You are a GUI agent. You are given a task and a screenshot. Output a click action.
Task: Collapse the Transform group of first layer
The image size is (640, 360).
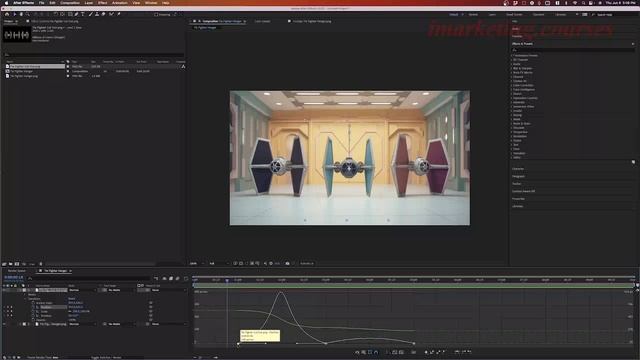[25, 299]
